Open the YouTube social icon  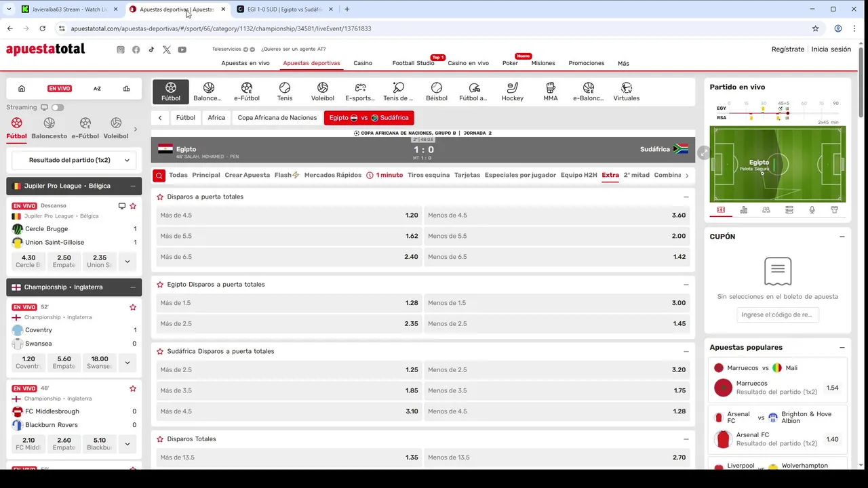point(182,49)
